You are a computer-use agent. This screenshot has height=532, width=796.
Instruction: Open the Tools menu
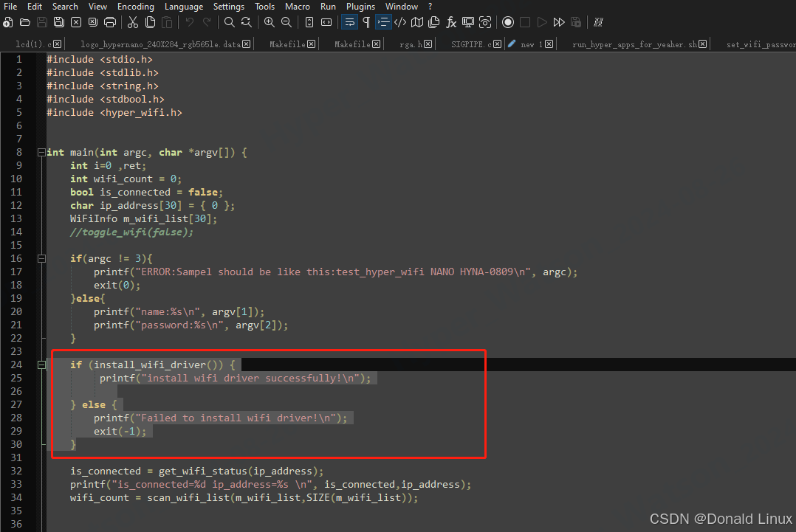pos(264,7)
